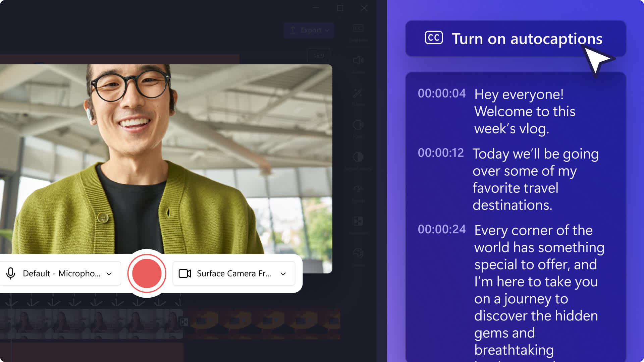
Task: Turn on autocaptions
Action: click(x=515, y=39)
